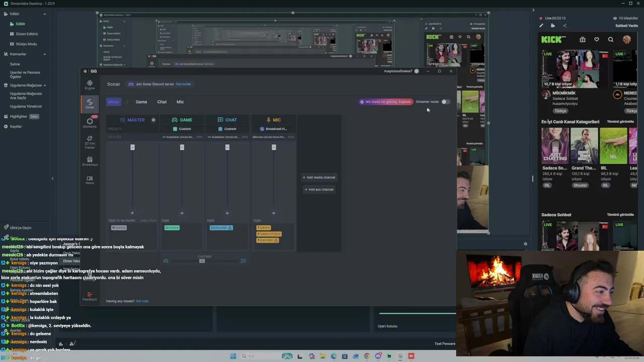Open 3D Aim Trainer in GG sidebar
644x362 pixels.
[x=90, y=142]
